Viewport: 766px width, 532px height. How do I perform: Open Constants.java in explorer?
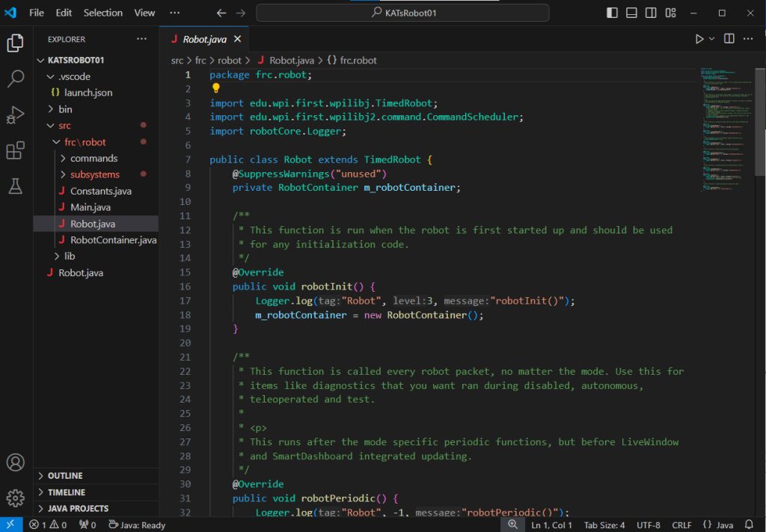[x=96, y=191]
